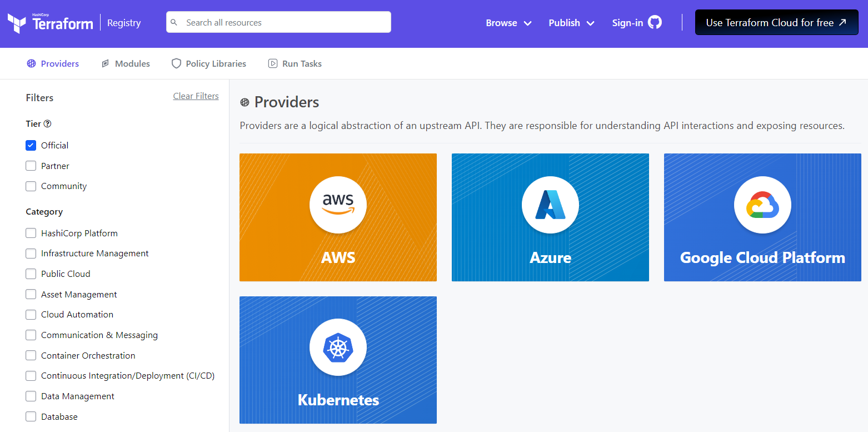The width and height of the screenshot is (868, 432).
Task: Tick the Data Management checkbox
Action: tap(31, 396)
